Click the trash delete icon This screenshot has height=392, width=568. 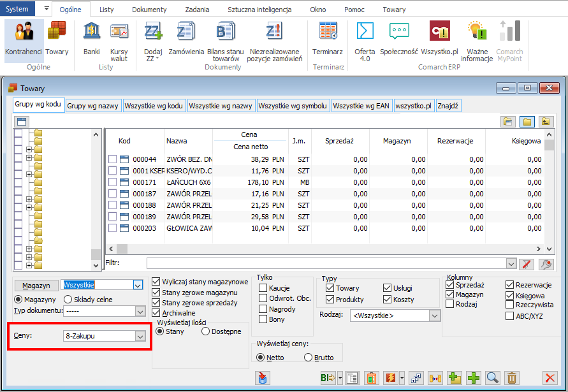(x=511, y=377)
